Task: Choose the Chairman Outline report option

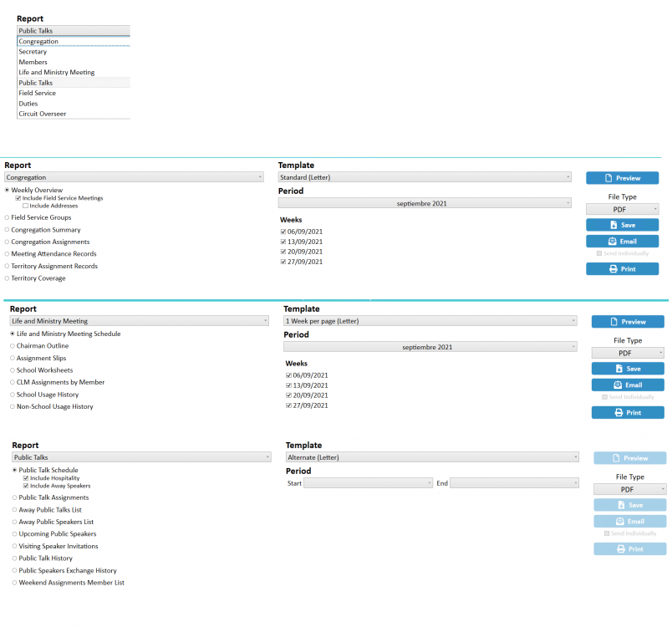Action: (13, 345)
